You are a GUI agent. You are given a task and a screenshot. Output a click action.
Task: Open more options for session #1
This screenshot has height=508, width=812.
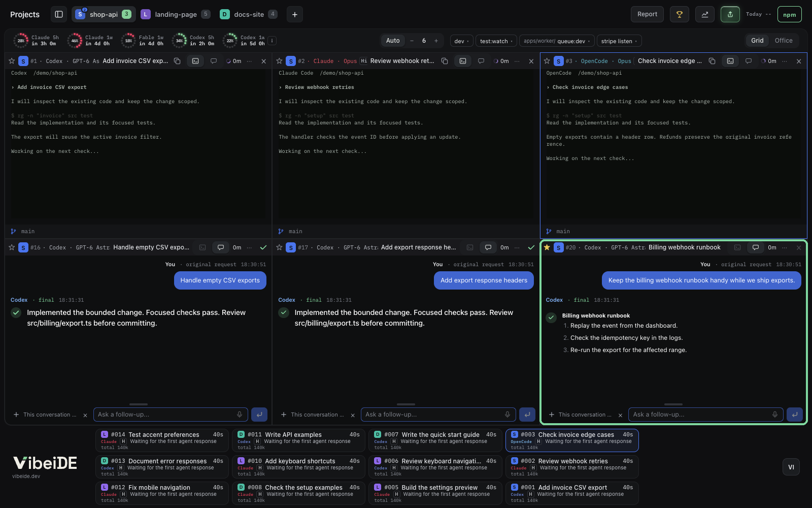pos(249,61)
